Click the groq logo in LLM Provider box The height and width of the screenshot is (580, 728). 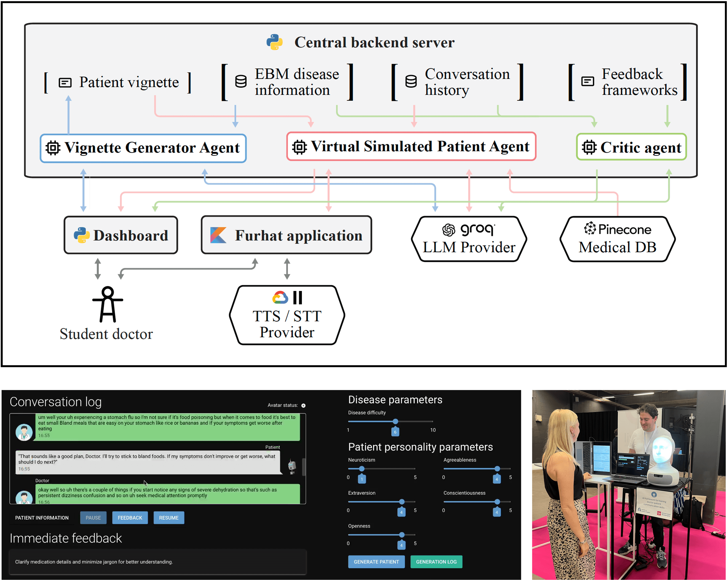(x=477, y=229)
